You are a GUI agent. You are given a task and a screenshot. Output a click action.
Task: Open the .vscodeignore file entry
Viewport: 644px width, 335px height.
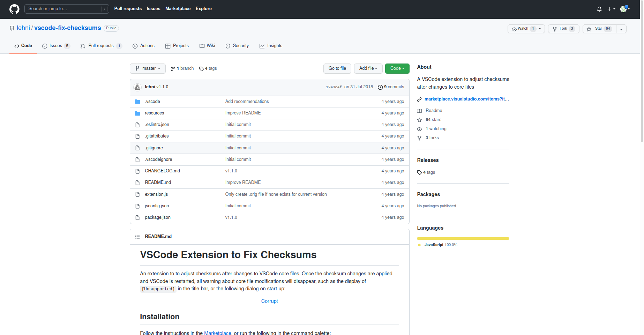coord(158,159)
